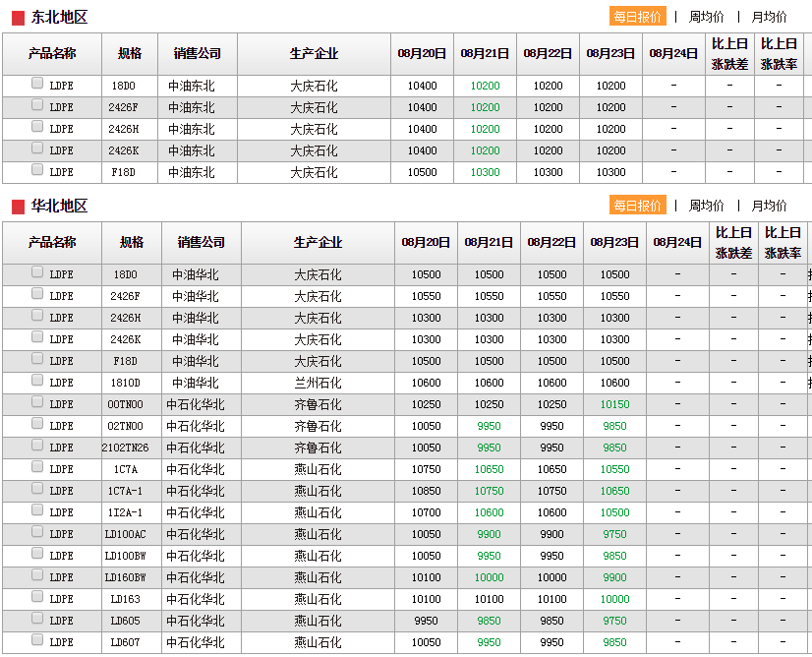This screenshot has width=812, height=657.
Task: Click 10550 08月20日 price in 华北 2426F row
Action: [427, 296]
